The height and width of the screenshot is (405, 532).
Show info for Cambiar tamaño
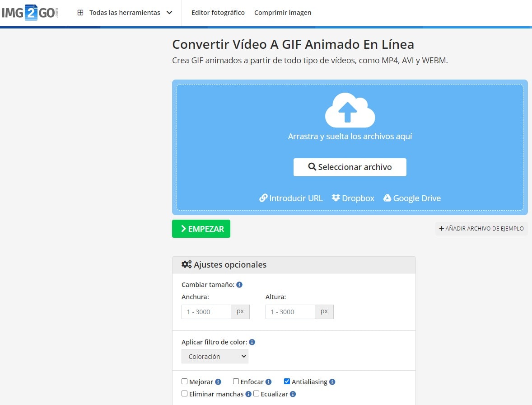coord(239,285)
